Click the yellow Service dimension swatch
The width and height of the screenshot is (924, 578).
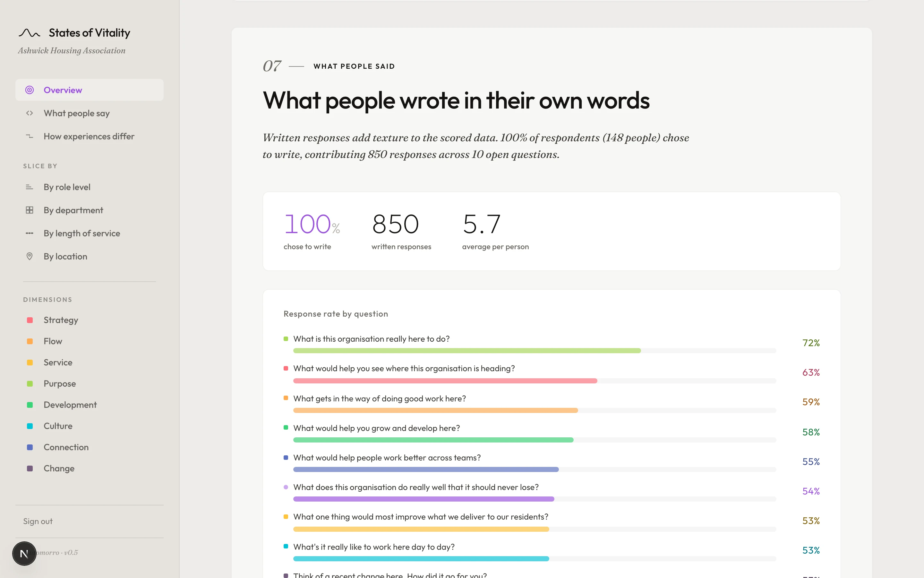[x=30, y=363]
